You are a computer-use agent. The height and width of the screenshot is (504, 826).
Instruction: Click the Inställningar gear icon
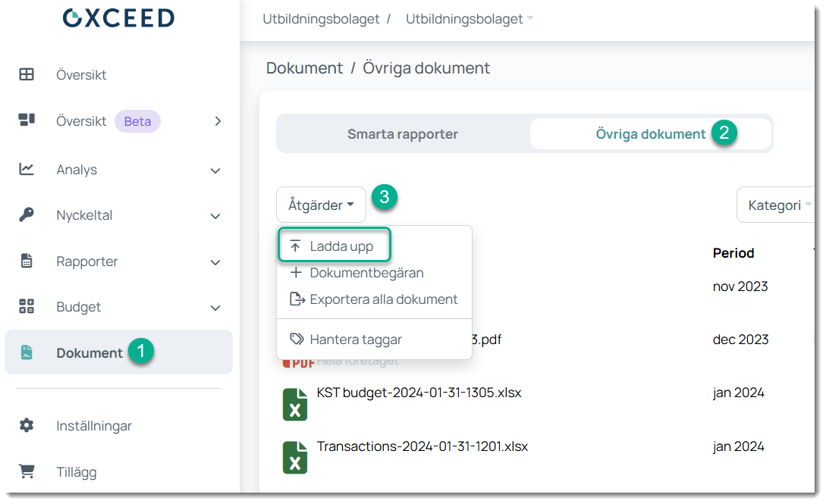pyautogui.click(x=27, y=425)
